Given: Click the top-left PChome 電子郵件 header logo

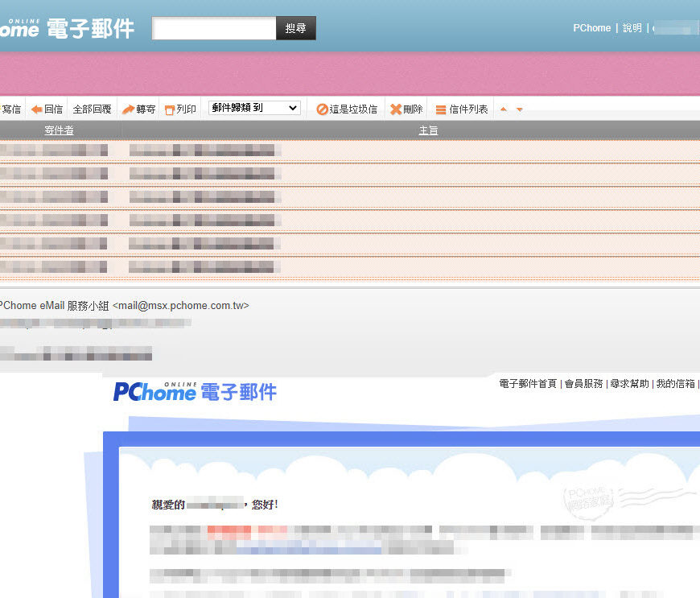Looking at the screenshot, I should (x=67, y=29).
